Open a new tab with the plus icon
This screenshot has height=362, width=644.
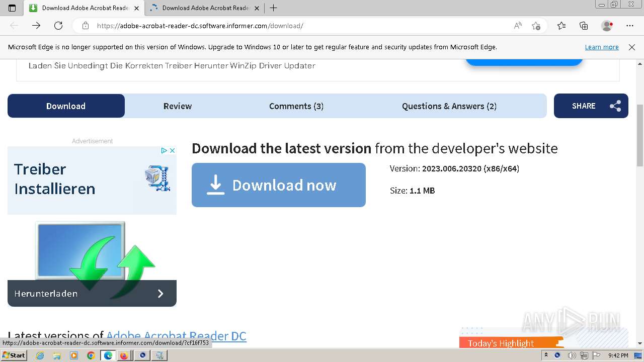click(274, 8)
